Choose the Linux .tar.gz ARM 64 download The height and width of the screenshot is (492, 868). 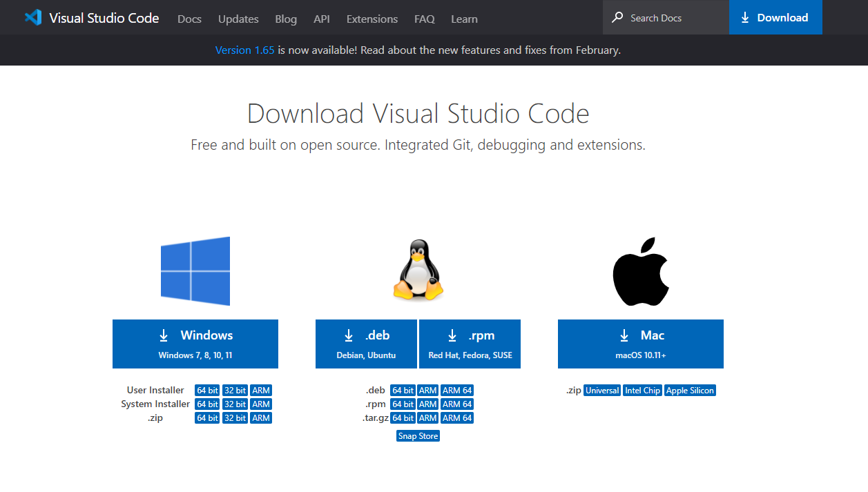pos(457,418)
